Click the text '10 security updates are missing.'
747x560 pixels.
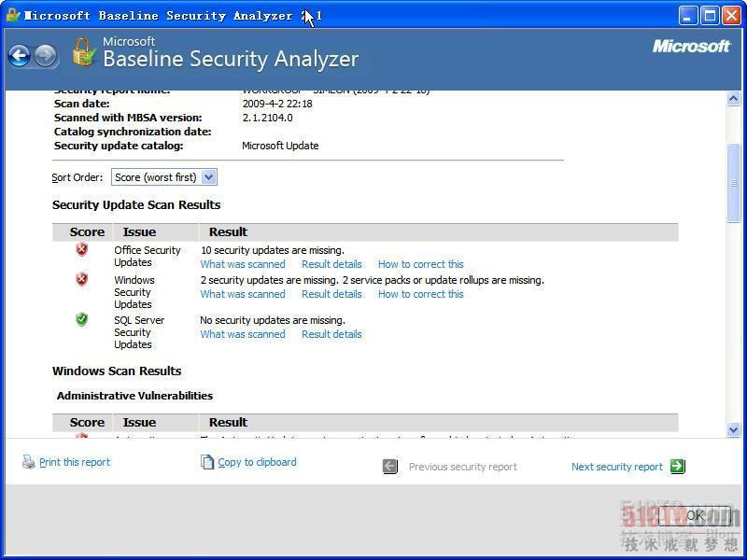[272, 250]
